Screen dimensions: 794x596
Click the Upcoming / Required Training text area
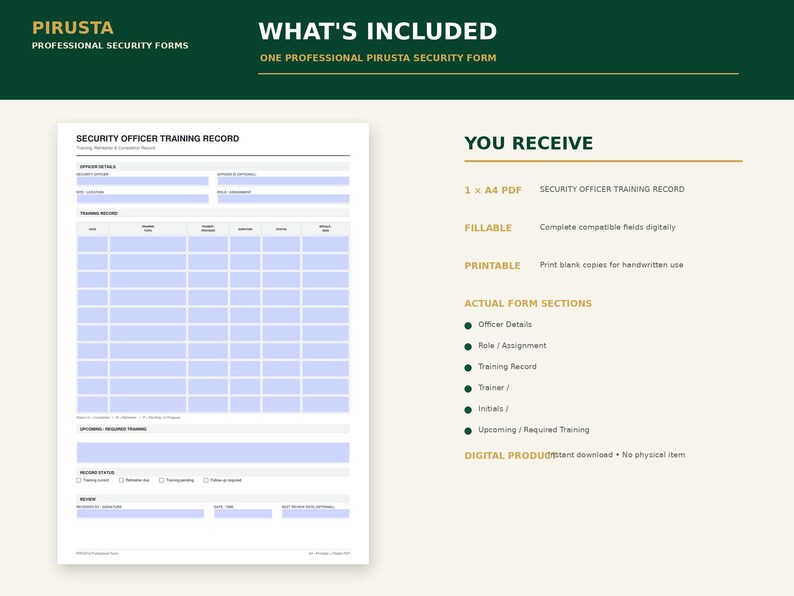pos(213,453)
